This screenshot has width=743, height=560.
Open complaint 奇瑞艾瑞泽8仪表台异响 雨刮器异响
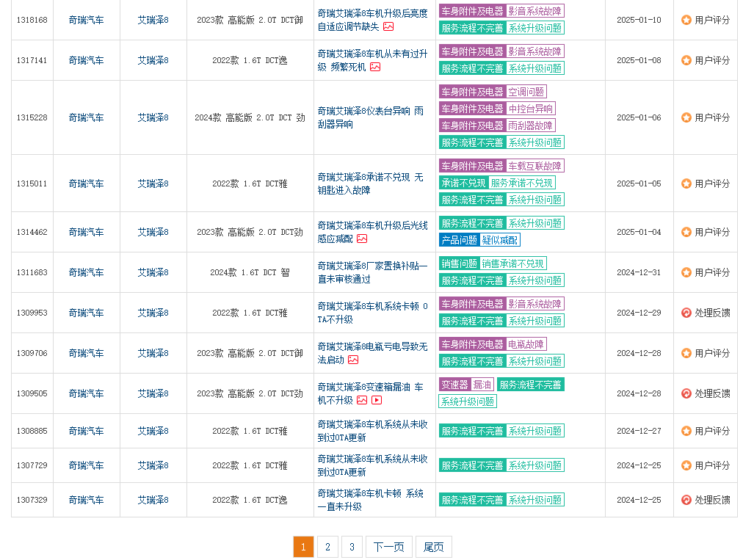point(371,117)
